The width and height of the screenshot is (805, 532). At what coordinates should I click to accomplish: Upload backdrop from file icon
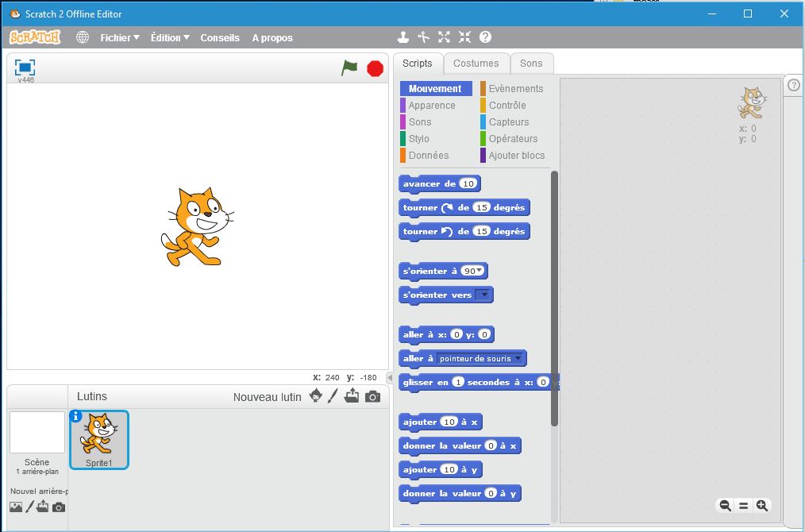pos(43,507)
